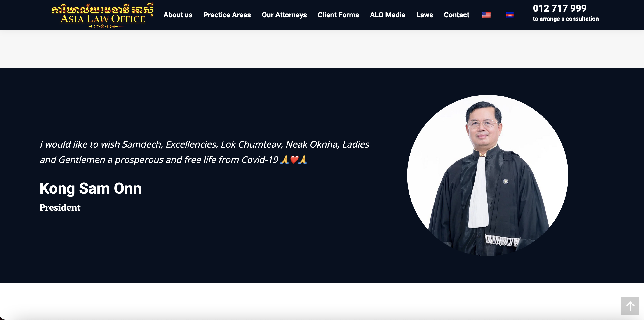Click the circular portrait of Kong Sam Onn
The image size is (644, 320).
[x=487, y=175]
